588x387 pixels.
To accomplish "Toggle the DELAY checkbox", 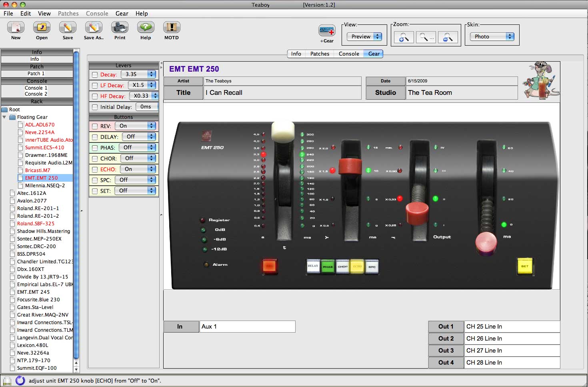I will coord(95,137).
